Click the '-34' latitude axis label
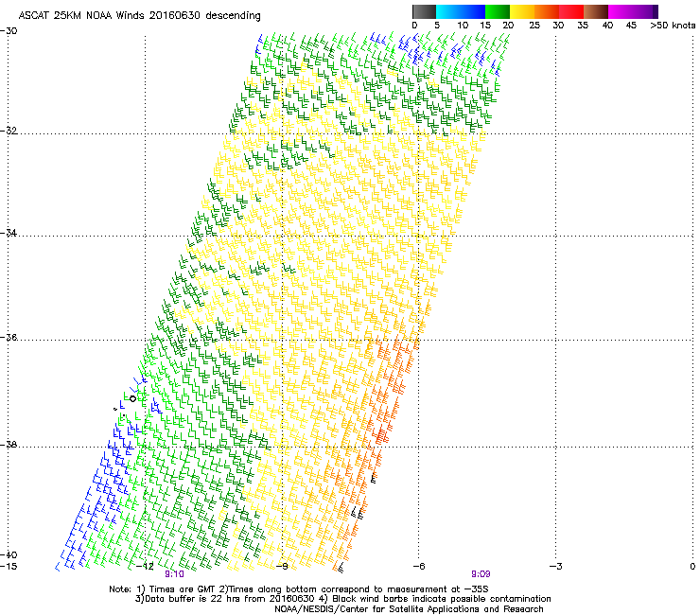The width and height of the screenshot is (700, 615). (x=9, y=233)
